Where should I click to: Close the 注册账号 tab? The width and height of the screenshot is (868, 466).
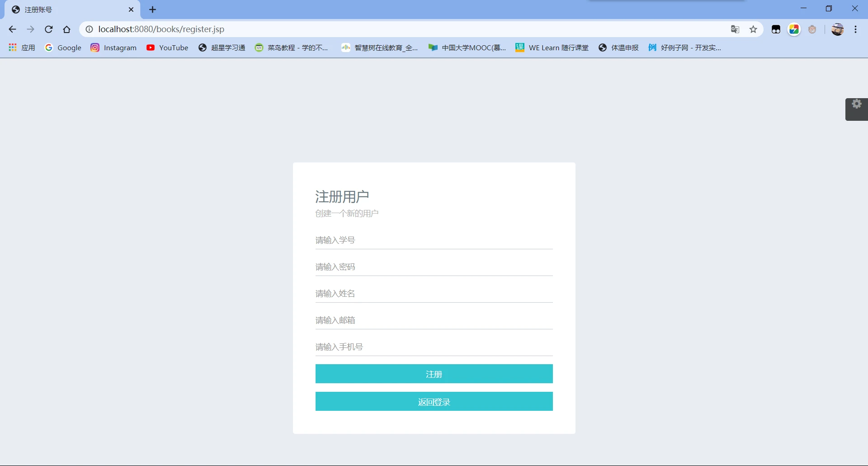(x=131, y=10)
